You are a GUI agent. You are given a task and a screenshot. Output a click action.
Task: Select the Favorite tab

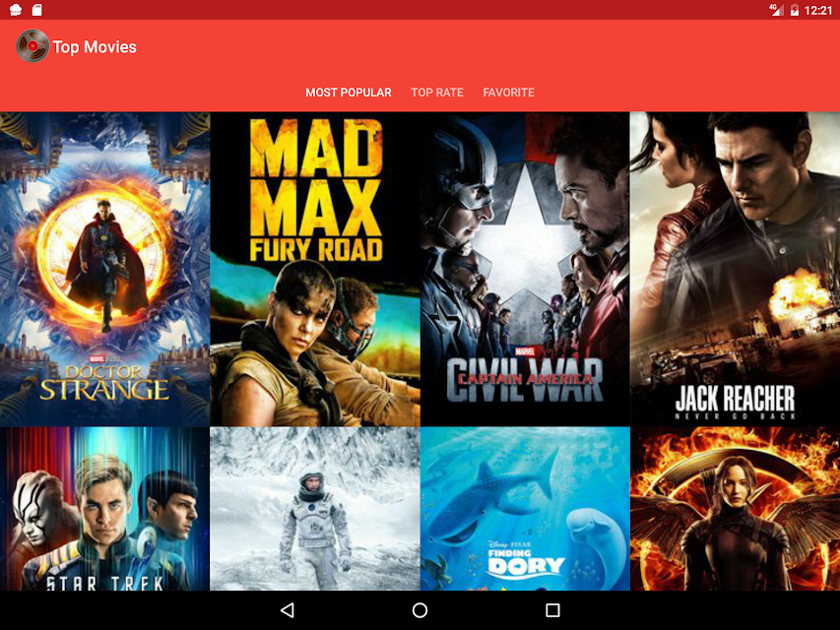508,93
